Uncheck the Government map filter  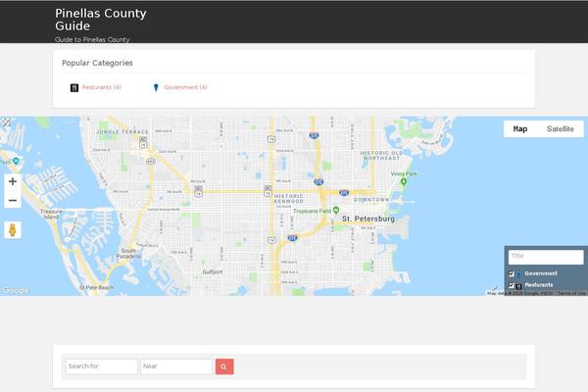pos(512,273)
